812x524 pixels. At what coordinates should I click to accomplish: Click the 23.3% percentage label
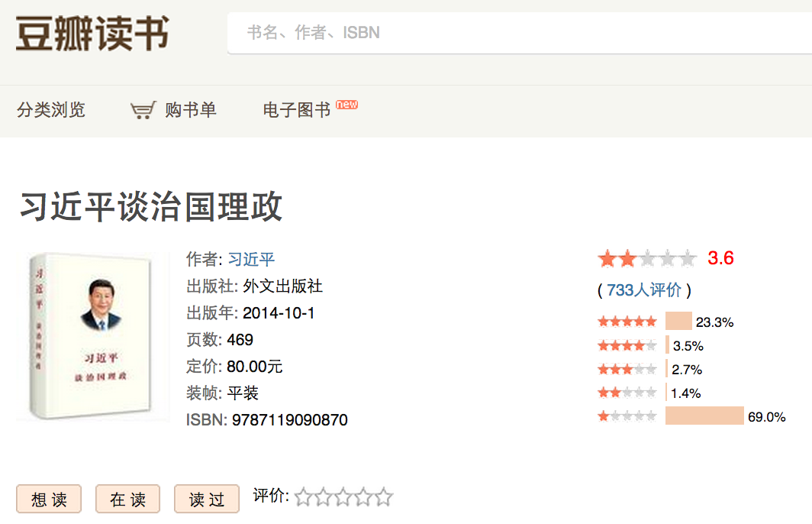tap(714, 322)
